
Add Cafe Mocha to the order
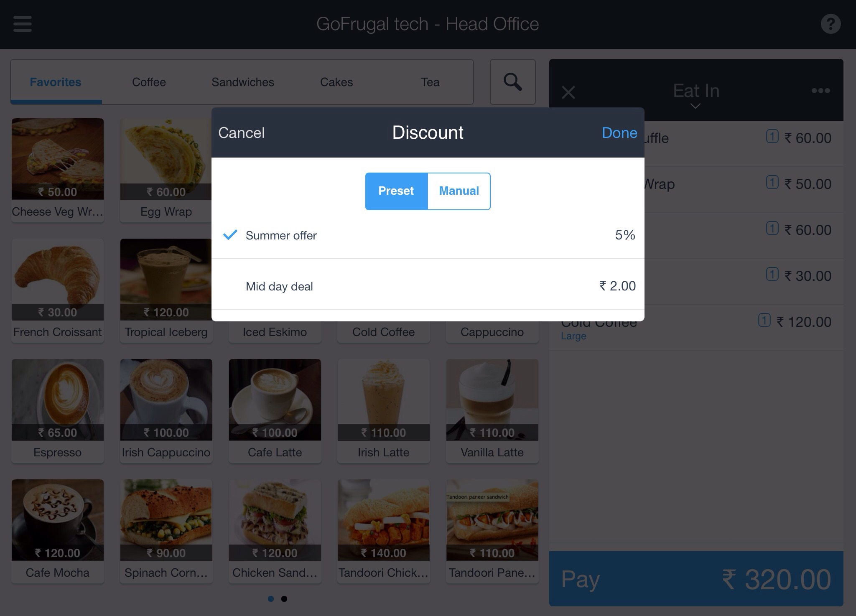point(58,531)
